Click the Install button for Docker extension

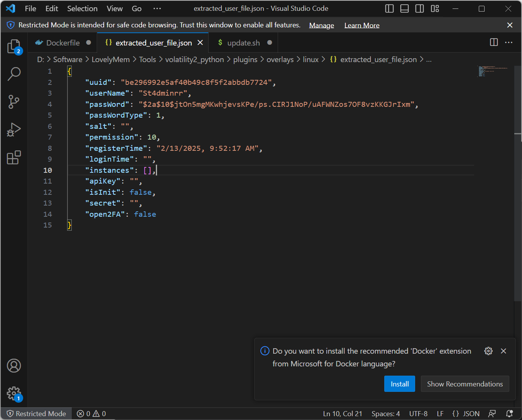400,384
